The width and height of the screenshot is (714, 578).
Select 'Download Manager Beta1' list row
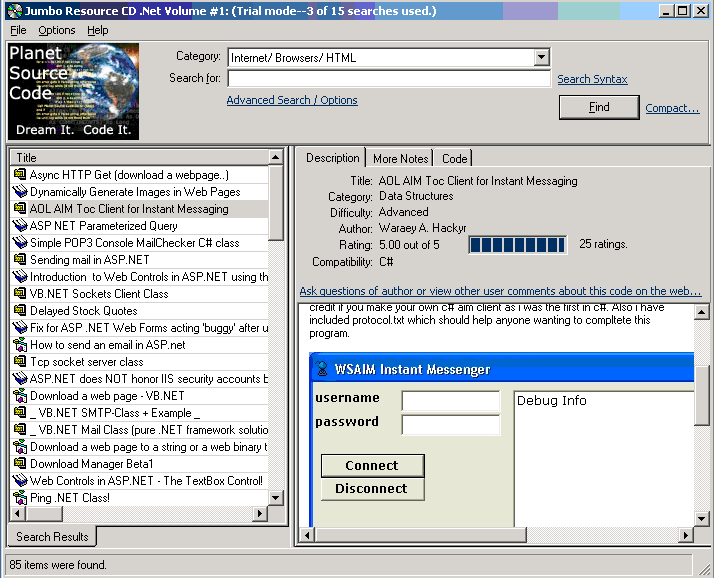(x=139, y=464)
